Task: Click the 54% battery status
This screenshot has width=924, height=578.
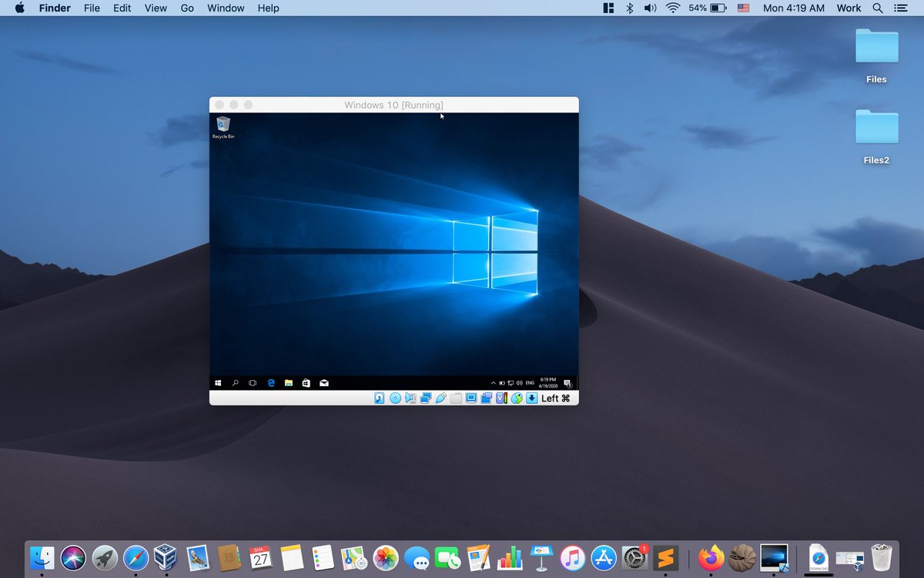Action: pos(708,8)
